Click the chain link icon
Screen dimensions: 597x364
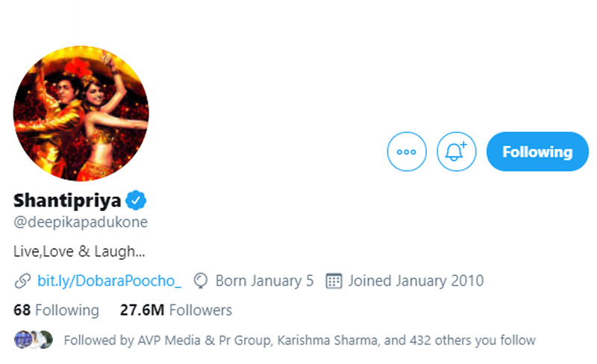(x=22, y=281)
